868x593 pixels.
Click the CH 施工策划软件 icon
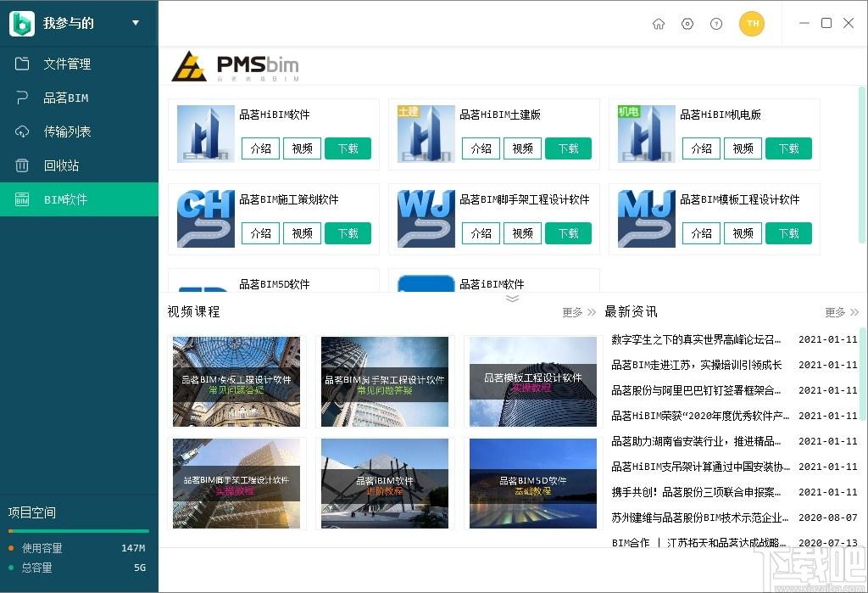pyautogui.click(x=206, y=218)
